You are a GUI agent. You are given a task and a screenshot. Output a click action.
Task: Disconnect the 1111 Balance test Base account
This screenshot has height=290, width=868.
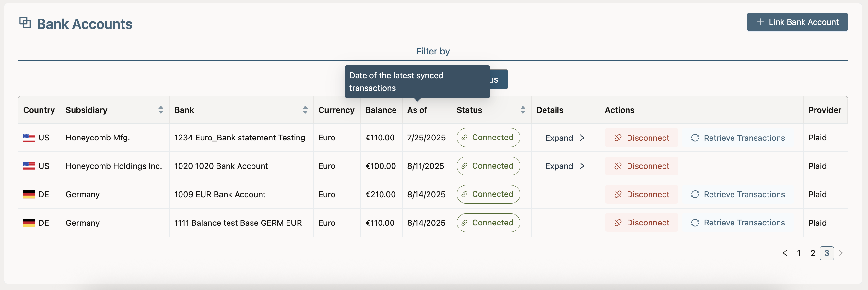pos(641,223)
